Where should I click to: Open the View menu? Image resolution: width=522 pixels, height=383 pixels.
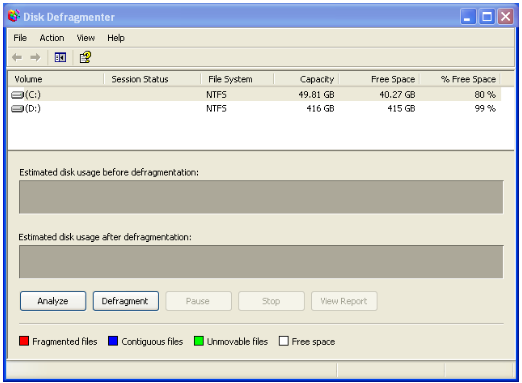coord(86,38)
